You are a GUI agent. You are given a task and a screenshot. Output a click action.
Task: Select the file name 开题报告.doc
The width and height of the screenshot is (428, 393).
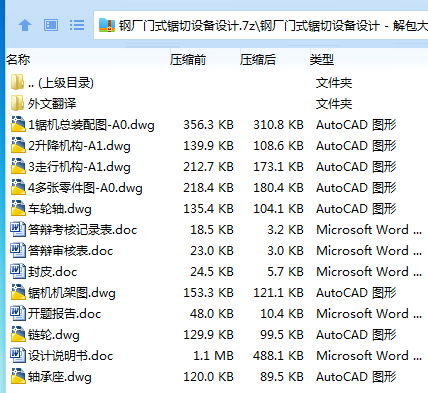(64, 314)
